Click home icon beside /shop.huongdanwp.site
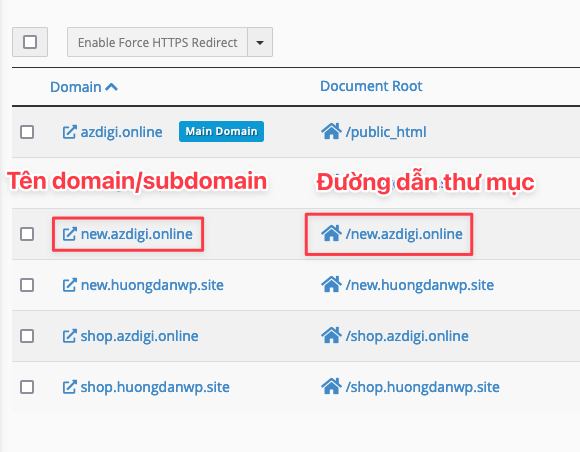The height and width of the screenshot is (452, 580). 331,387
